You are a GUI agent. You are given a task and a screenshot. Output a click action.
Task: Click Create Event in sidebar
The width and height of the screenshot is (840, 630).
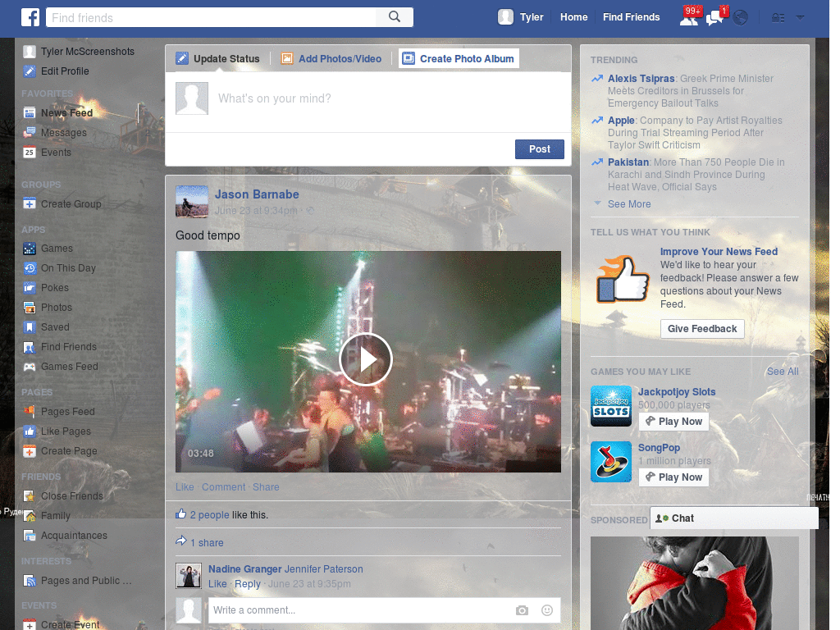click(61, 624)
